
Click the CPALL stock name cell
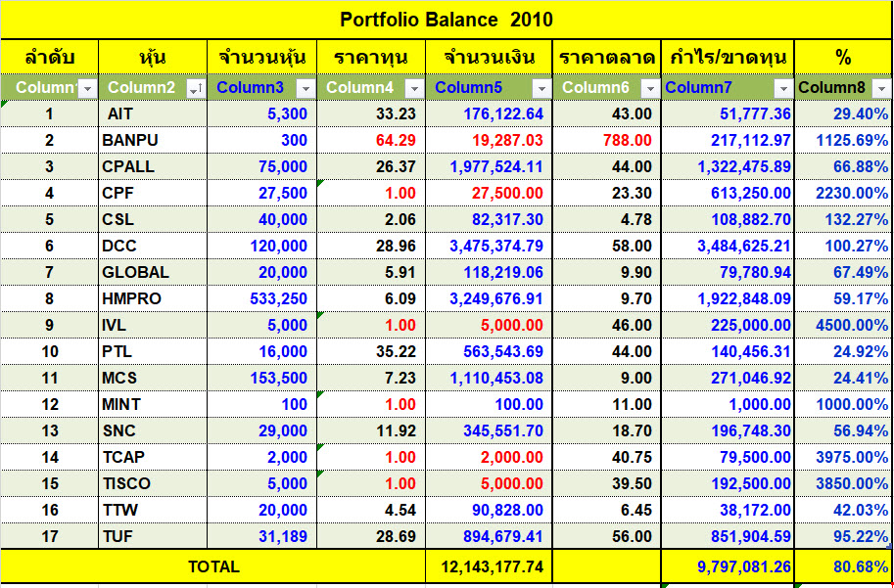[153, 166]
